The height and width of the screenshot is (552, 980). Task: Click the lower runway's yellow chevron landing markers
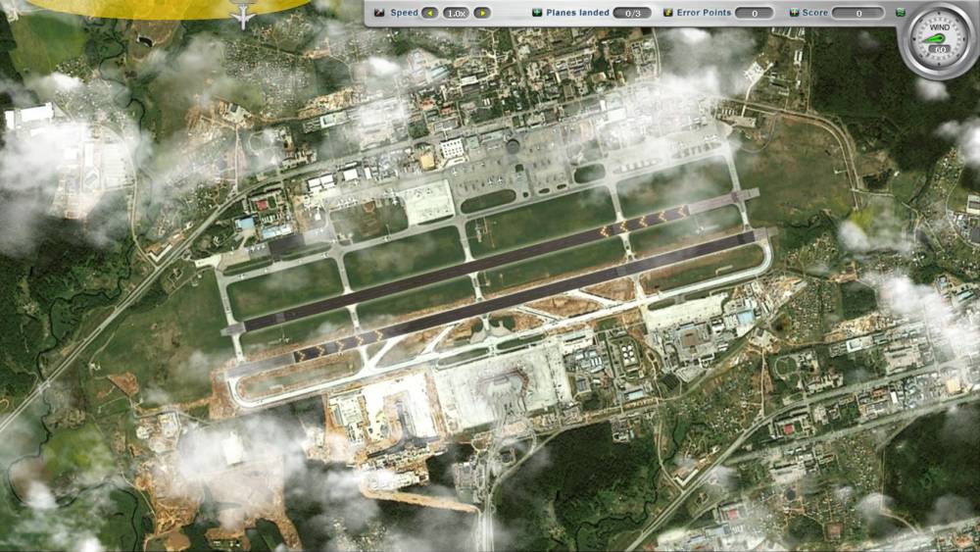[x=339, y=346]
